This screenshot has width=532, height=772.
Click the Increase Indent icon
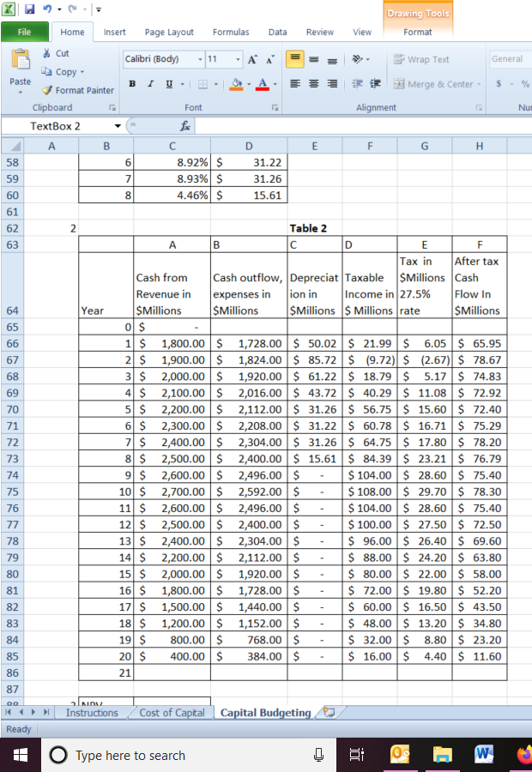[375, 84]
